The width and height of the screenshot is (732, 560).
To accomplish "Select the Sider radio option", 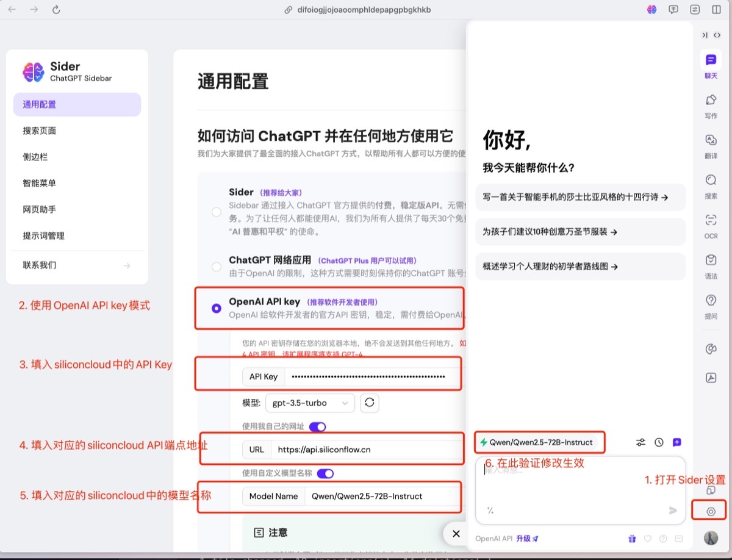I will (216, 212).
